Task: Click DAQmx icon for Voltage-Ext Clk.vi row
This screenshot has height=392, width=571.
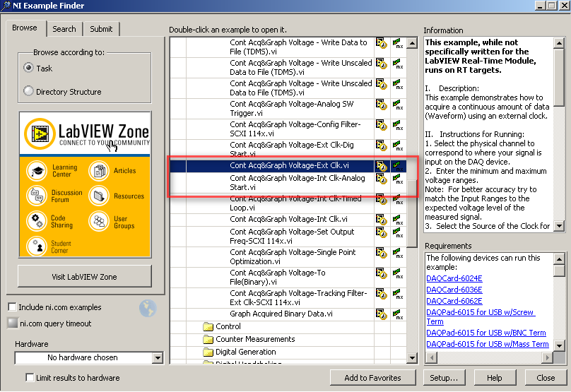Action: click(398, 166)
